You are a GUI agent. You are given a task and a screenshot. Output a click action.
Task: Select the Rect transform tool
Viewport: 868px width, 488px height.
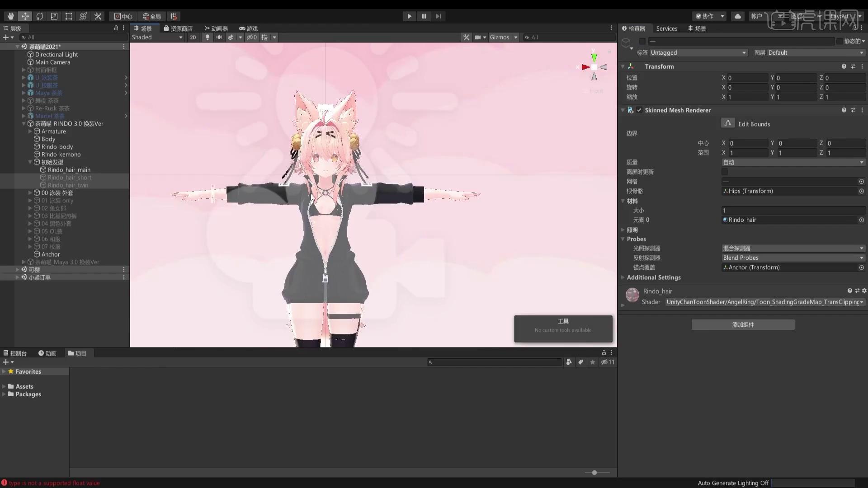coord(69,16)
